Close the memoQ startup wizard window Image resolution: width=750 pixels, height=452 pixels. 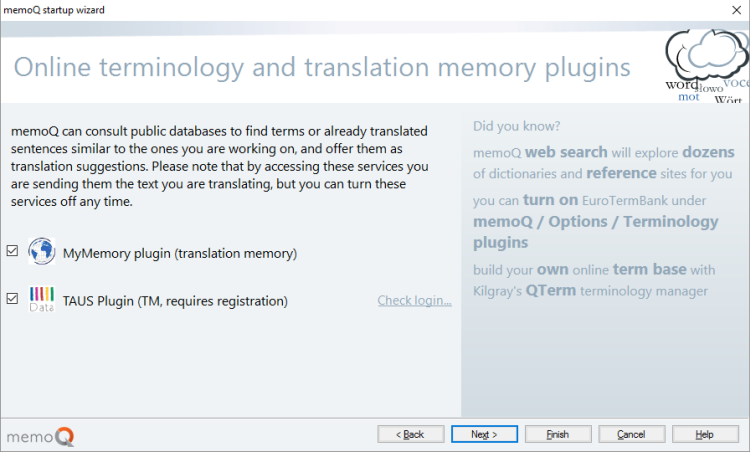737,10
